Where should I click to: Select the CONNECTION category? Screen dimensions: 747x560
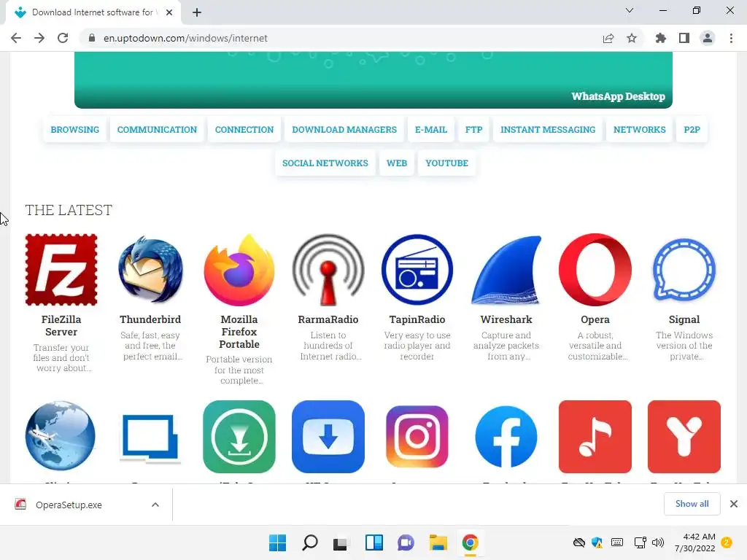pyautogui.click(x=244, y=130)
